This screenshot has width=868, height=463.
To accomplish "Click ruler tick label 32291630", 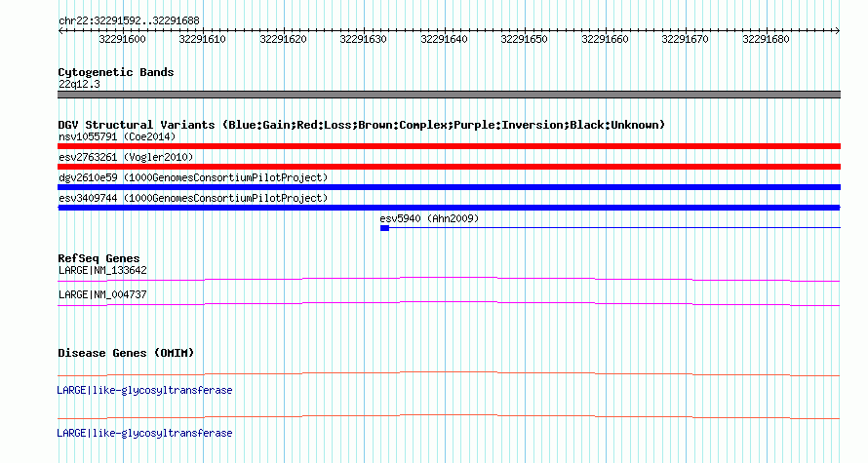I will [363, 39].
